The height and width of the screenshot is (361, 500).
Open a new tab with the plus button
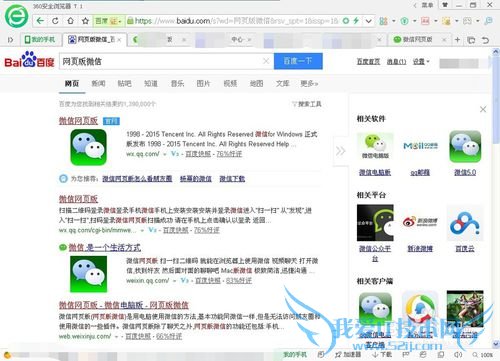pos(457,40)
